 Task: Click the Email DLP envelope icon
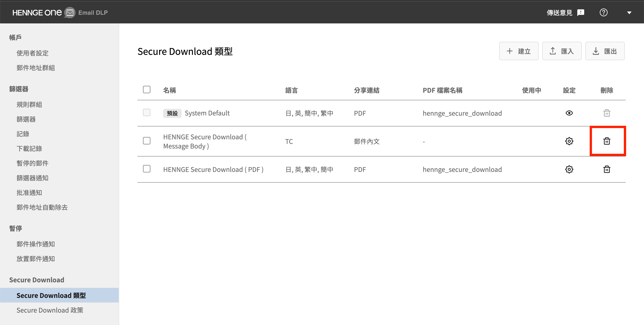click(70, 13)
